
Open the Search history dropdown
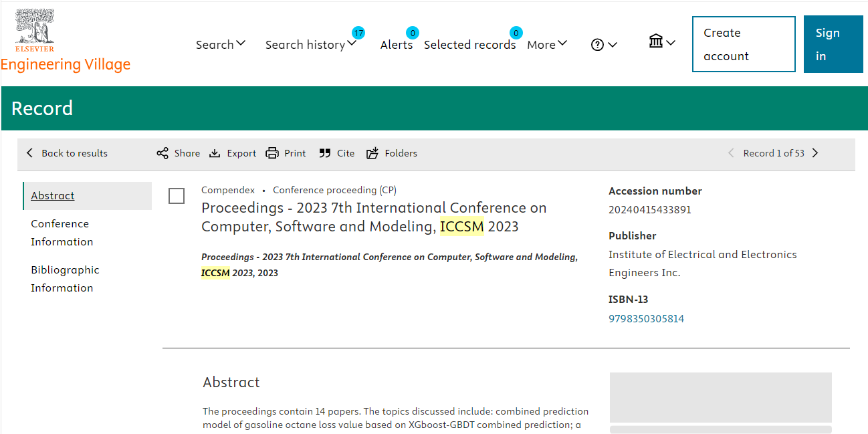312,44
